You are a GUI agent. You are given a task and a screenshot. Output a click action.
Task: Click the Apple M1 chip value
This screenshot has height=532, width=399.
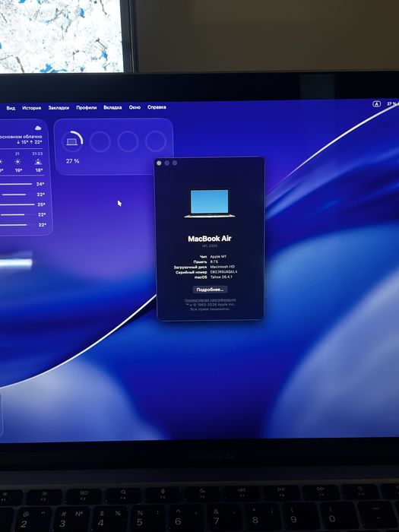218,257
